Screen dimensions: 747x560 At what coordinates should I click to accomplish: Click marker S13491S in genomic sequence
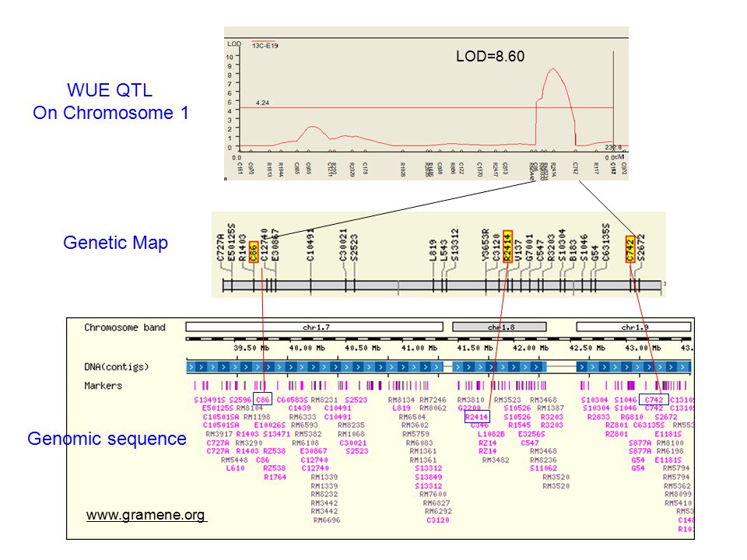[209, 400]
